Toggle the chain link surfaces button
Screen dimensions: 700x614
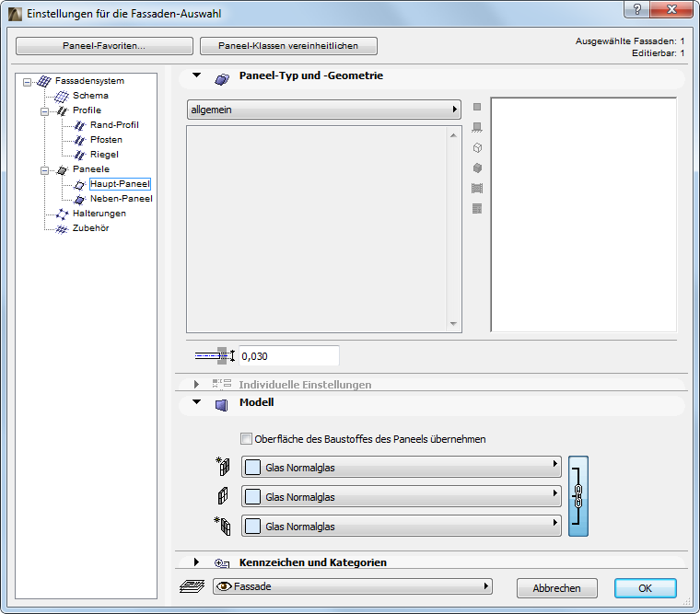tap(578, 496)
